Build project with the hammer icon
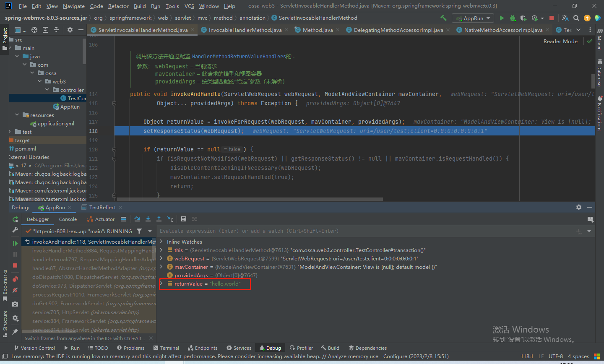Screen dimensions: 604x364 [x=443, y=18]
